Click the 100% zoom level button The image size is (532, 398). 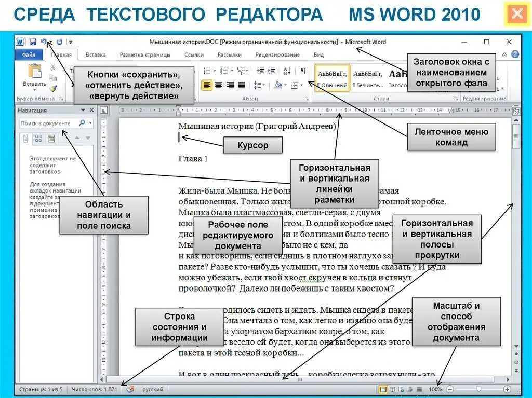pyautogui.click(x=435, y=390)
